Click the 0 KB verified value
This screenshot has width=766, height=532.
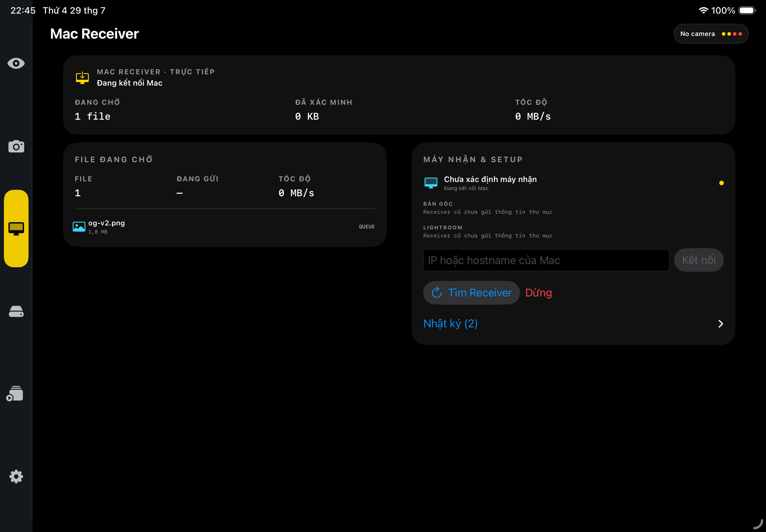point(307,116)
